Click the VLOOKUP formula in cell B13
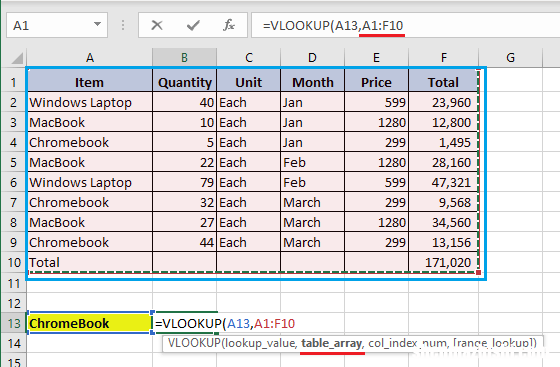This screenshot has width=560, height=367. pos(225,323)
